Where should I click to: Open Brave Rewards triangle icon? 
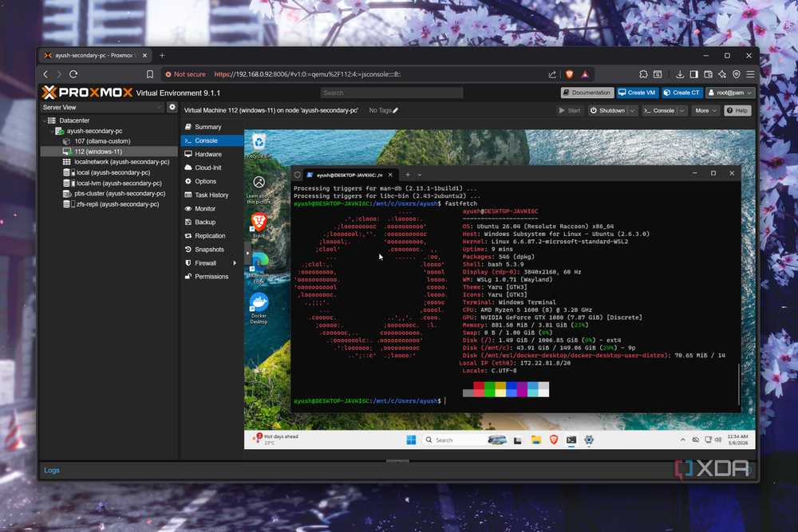click(x=585, y=74)
